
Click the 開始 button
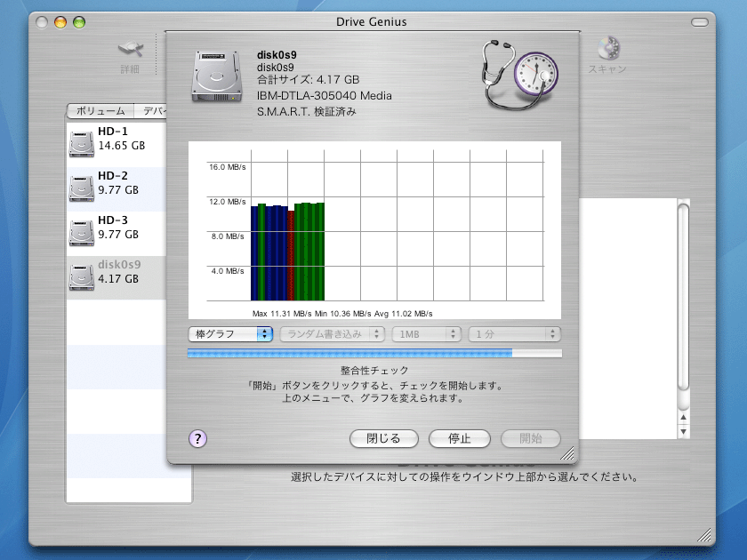pyautogui.click(x=530, y=438)
